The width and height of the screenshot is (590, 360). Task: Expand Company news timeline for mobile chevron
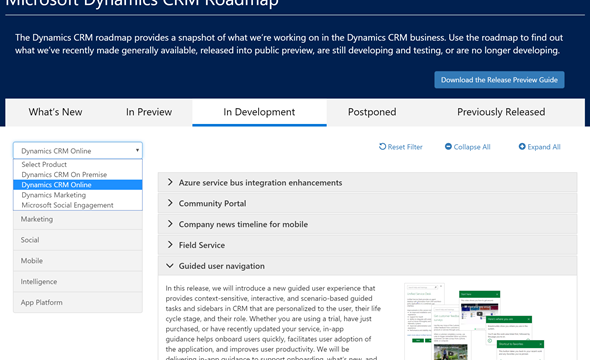pos(170,224)
